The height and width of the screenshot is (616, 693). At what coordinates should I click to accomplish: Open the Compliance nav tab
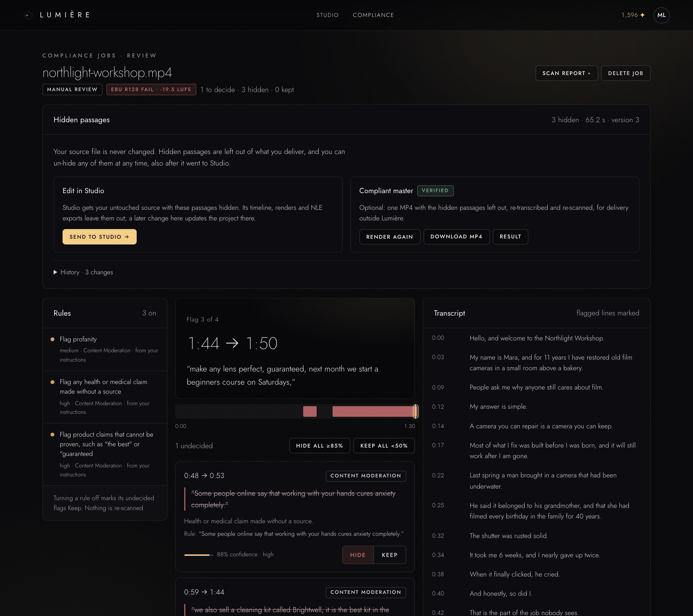[x=373, y=15]
